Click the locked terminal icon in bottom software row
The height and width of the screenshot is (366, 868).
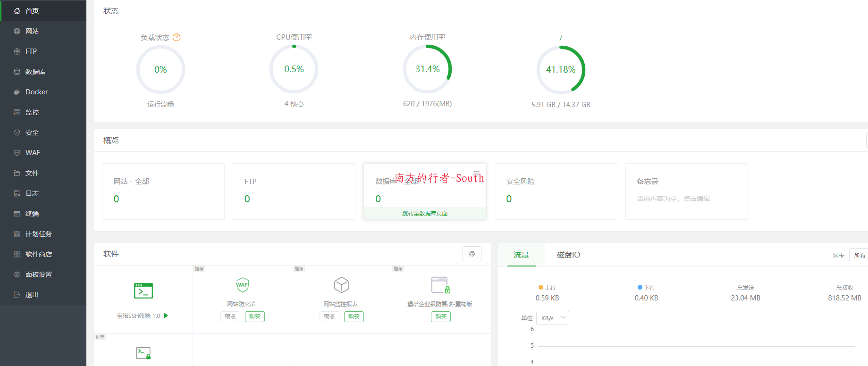click(143, 353)
